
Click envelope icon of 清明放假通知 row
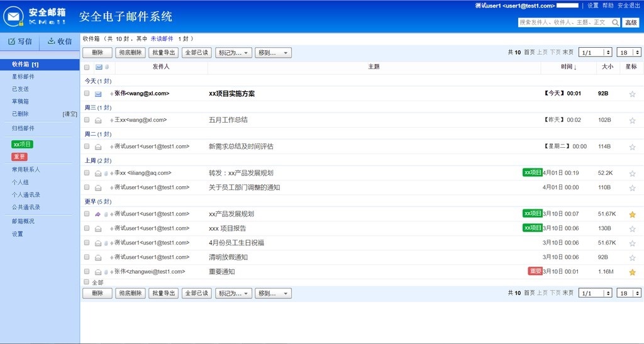point(98,257)
